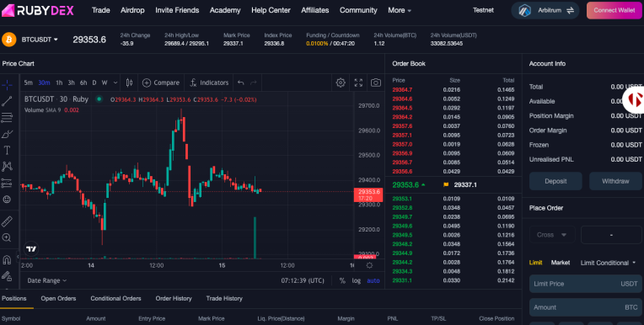Image resolution: width=644 pixels, height=325 pixels.
Task: Click the TradingView logo on chart
Action: tap(31, 248)
